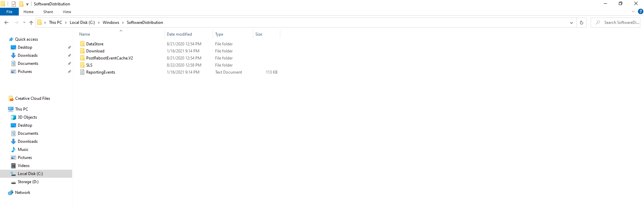Viewport: 644px width, 209px height.
Task: Click Quick access in the navigation pane
Action: (27, 39)
